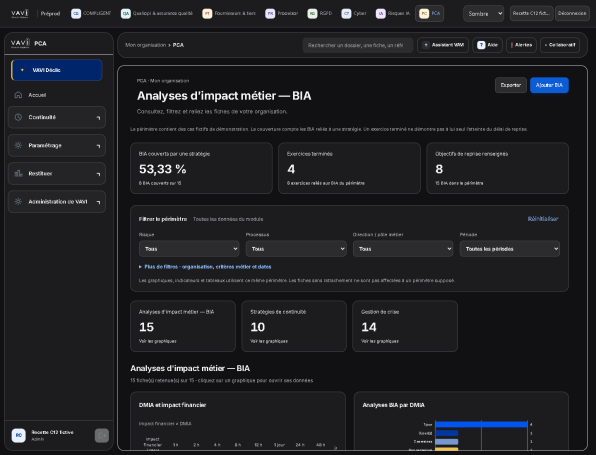Viewport: 596px width, 455px height.
Task: Open the PK module icon in top bar
Action: coord(270,14)
